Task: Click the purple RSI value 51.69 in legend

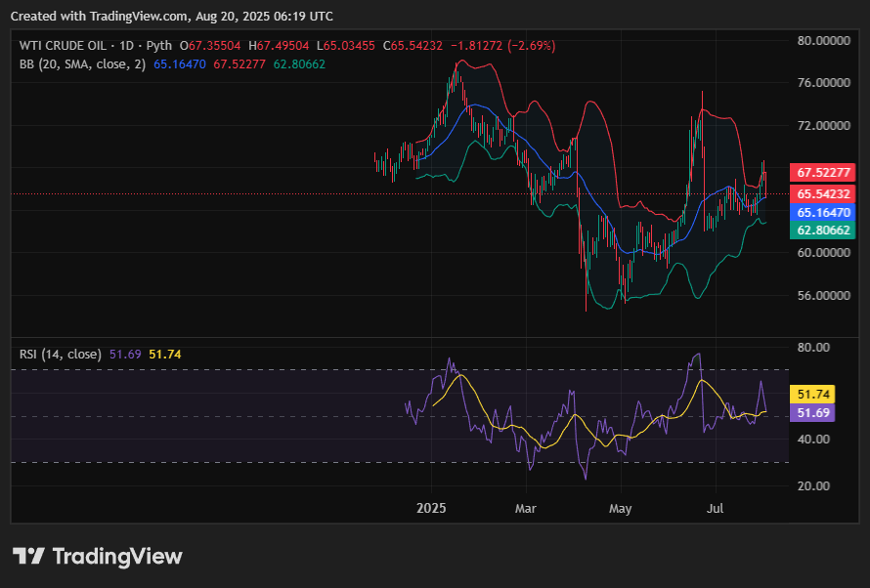Action: pos(125,355)
